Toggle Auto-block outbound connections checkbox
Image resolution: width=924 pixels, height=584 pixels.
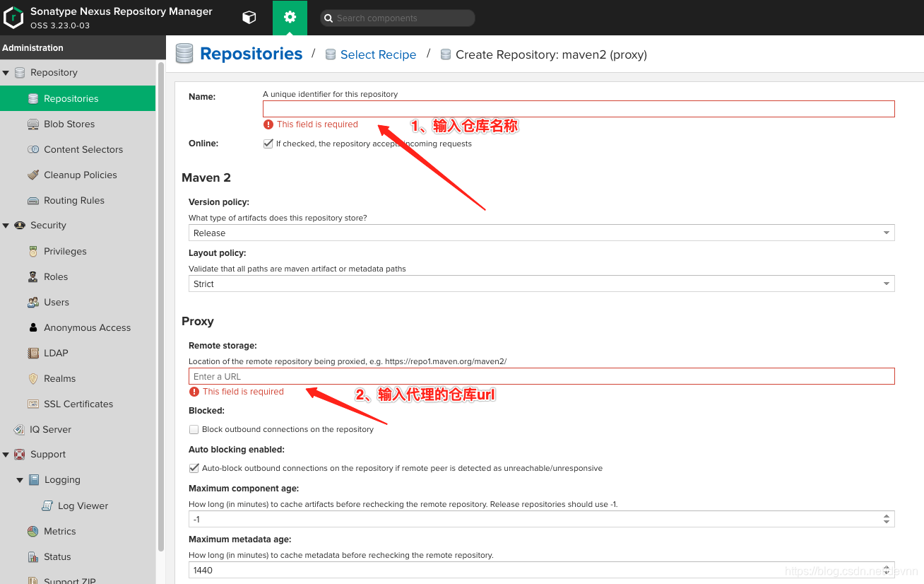(x=194, y=468)
